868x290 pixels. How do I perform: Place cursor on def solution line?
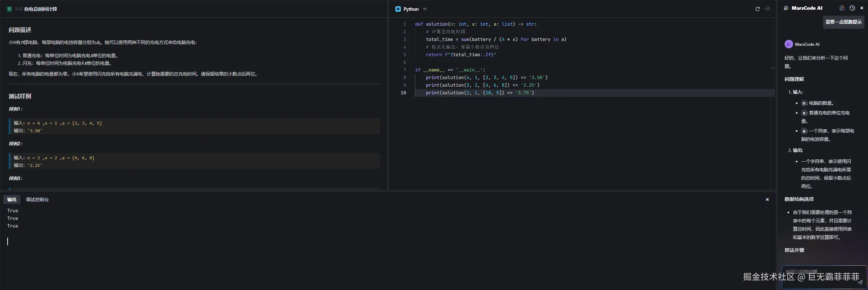pyautogui.click(x=476, y=24)
